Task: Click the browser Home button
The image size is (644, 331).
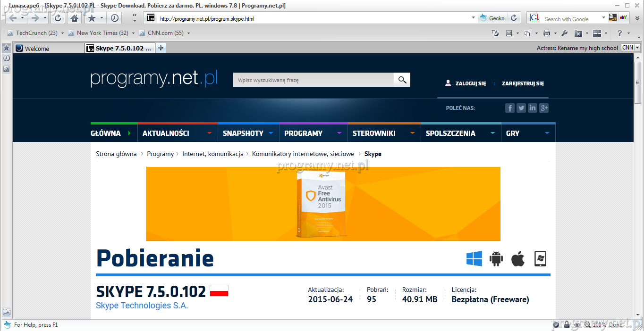Action: click(74, 18)
